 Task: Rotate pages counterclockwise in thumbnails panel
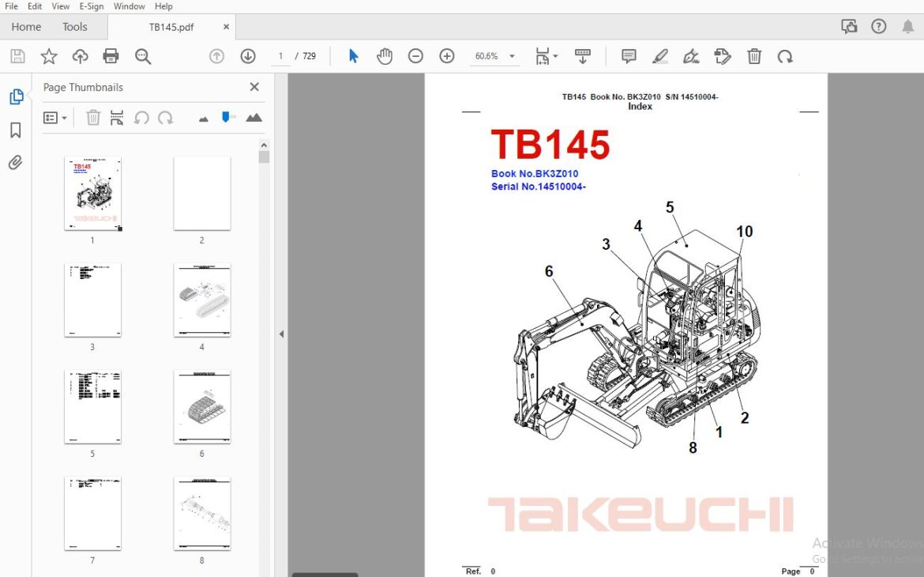[x=141, y=118]
